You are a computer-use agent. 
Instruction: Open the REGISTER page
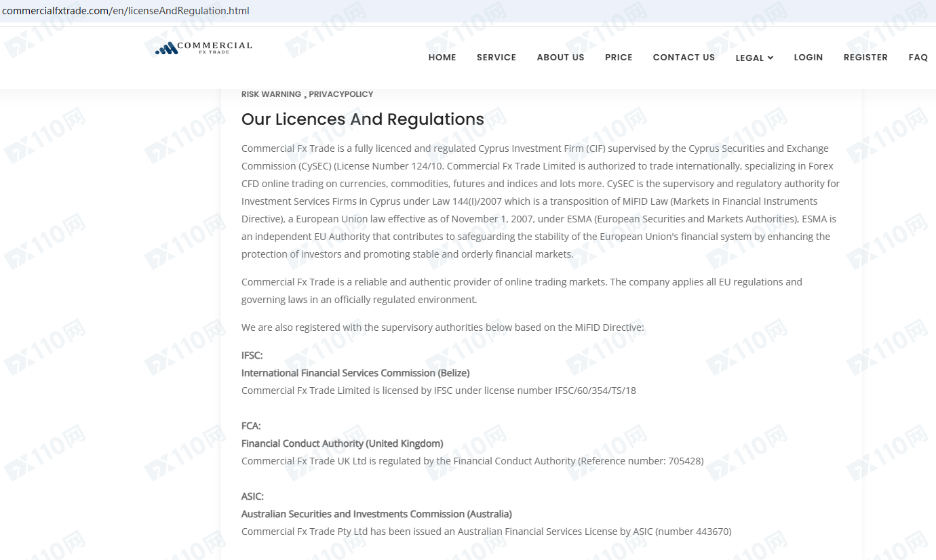click(x=865, y=58)
